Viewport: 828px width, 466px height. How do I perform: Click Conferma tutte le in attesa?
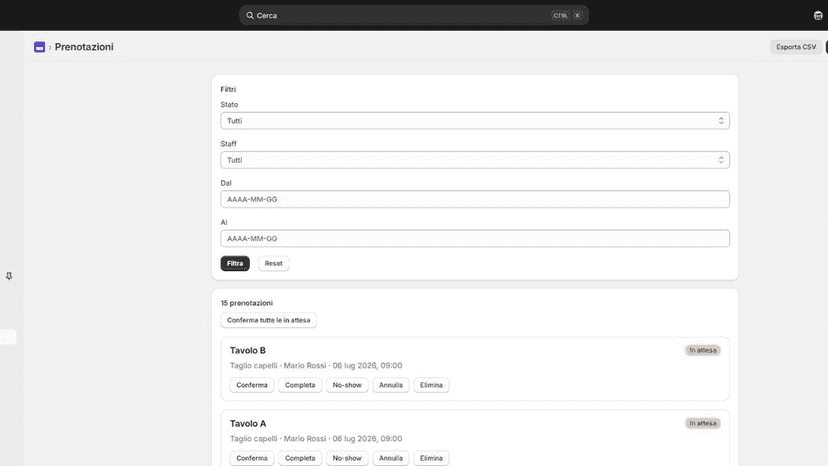(x=268, y=320)
